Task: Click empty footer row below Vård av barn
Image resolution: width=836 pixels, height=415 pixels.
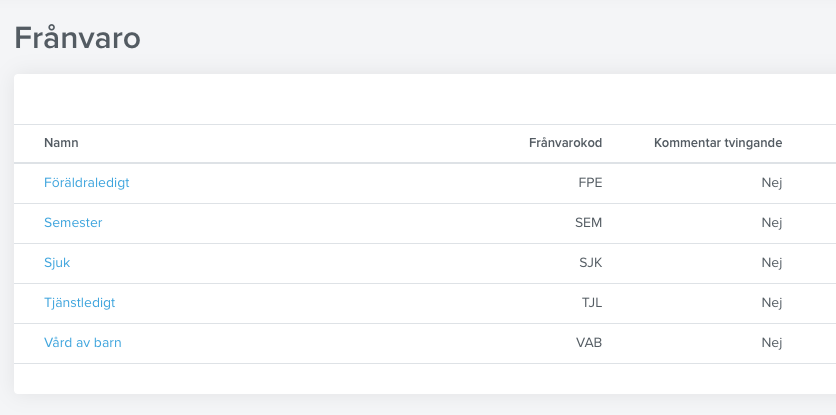Action: (425, 379)
